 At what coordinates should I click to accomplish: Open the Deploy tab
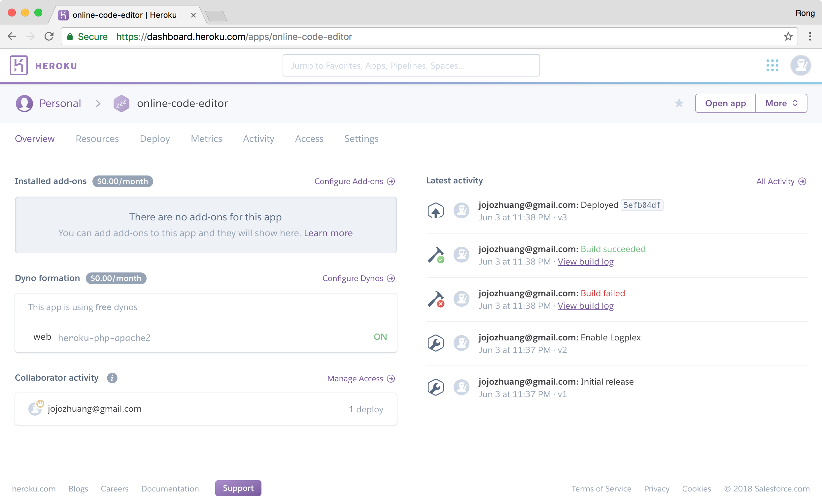(155, 139)
